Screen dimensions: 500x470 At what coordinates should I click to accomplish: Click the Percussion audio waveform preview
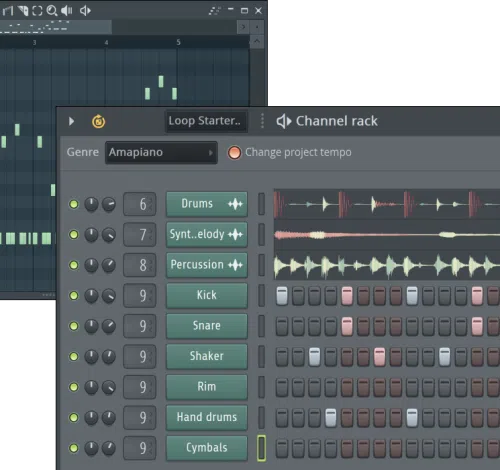click(x=387, y=265)
